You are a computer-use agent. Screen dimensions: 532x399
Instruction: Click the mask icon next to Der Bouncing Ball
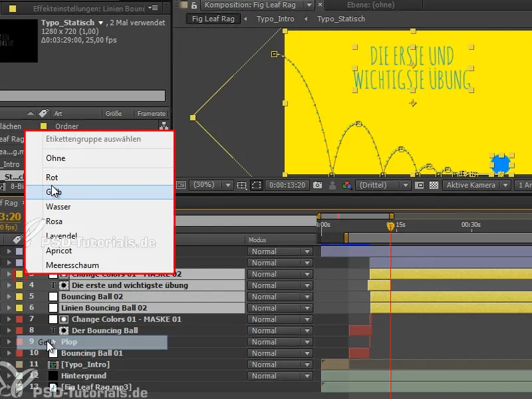click(x=64, y=331)
